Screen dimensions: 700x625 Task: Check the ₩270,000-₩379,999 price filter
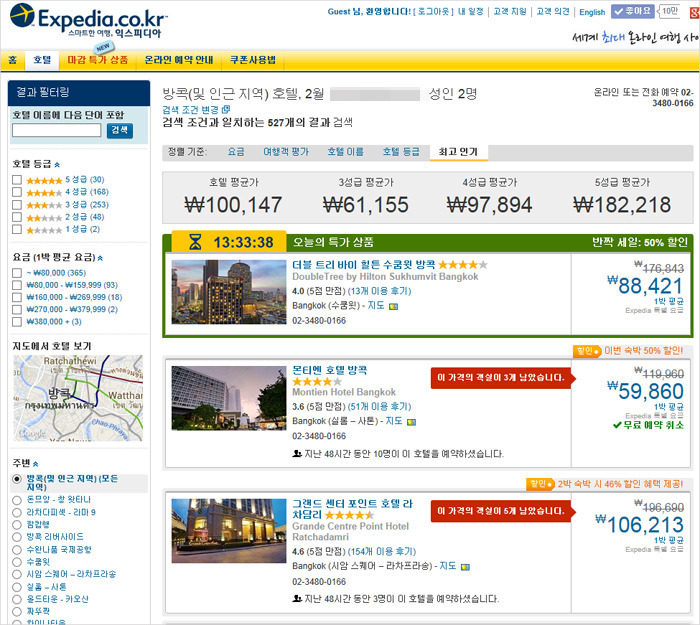[x=17, y=309]
